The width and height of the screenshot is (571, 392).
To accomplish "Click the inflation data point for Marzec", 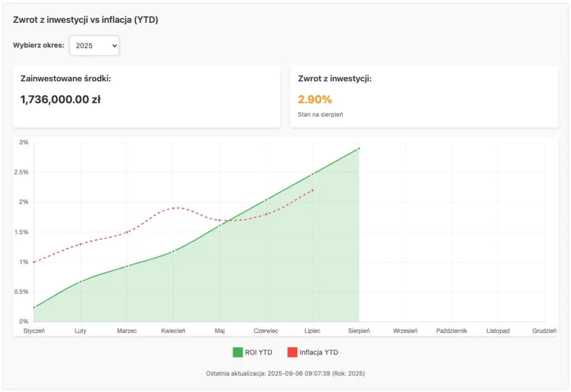I will tap(127, 232).
